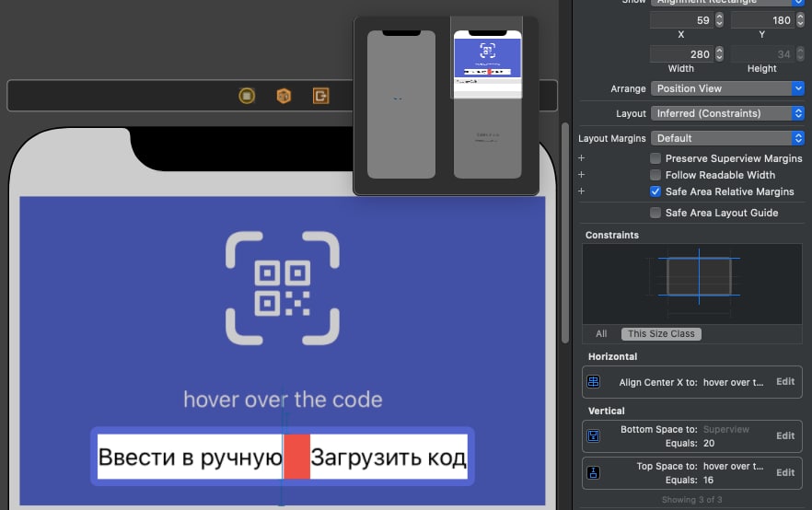812x510 pixels.
Task: Click the constraints diagram preview
Action: 692,284
